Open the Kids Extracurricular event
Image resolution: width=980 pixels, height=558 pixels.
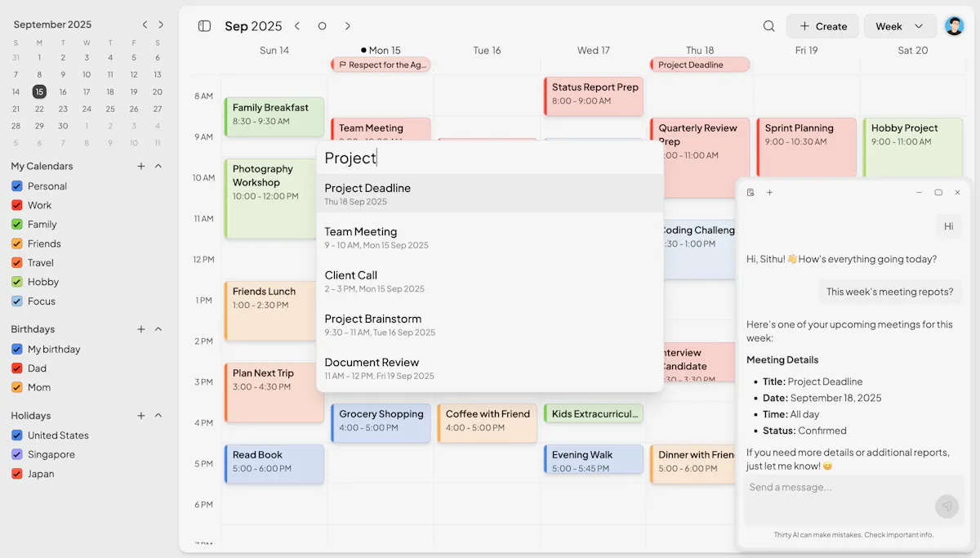[594, 413]
